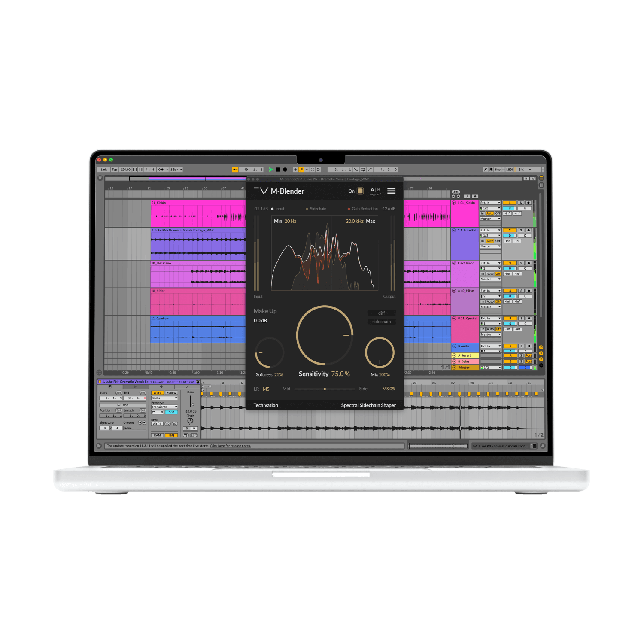The width and height of the screenshot is (644, 644).
Task: Switch M-Blender to LR mode
Action: pyautogui.click(x=256, y=389)
